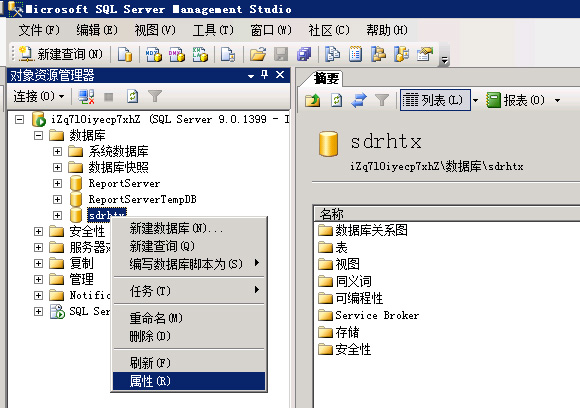Expand the ReportServer database node
This screenshot has height=408, width=580.
(x=57, y=183)
